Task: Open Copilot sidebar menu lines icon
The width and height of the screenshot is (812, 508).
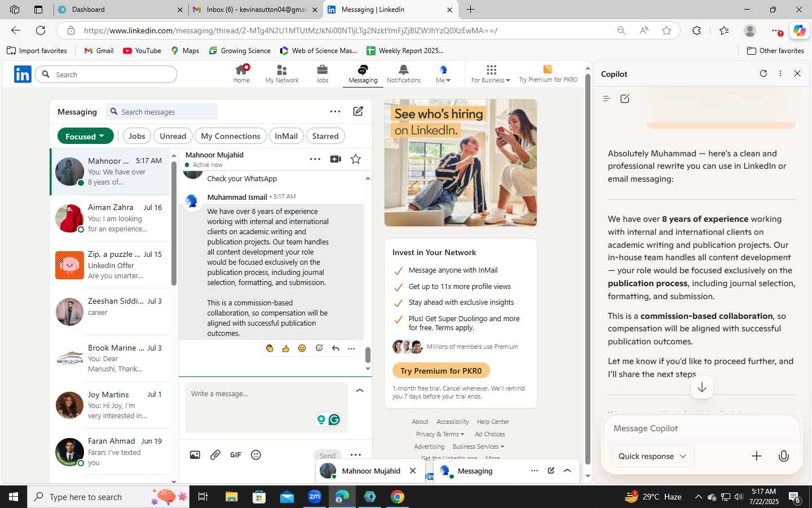Action: click(x=607, y=99)
